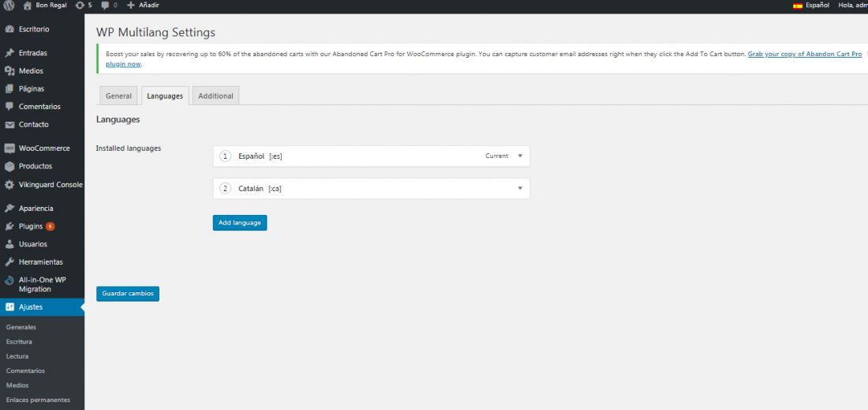
Task: Click the Escritorio dashboard icon
Action: [9, 29]
